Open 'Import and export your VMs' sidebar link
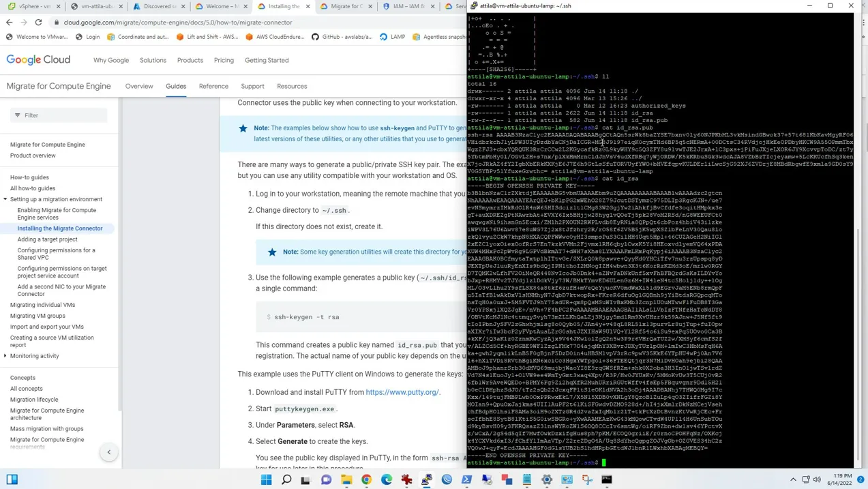Screen dimensions: 868x489 pyautogui.click(x=47, y=327)
